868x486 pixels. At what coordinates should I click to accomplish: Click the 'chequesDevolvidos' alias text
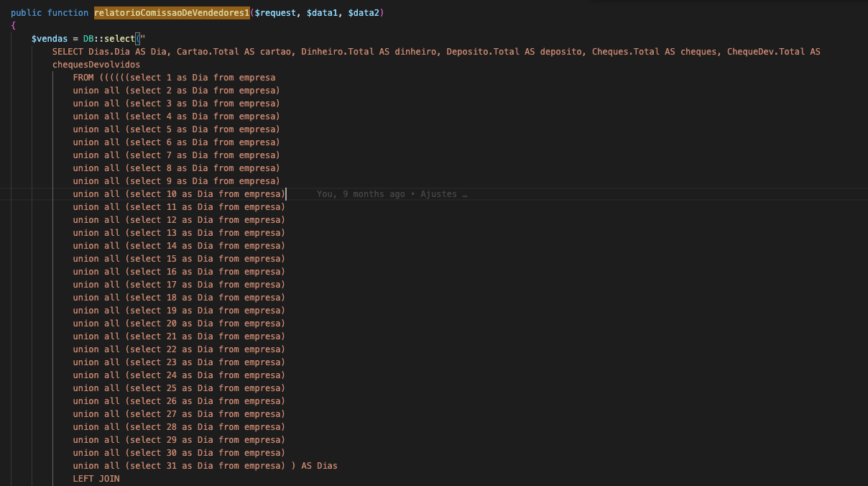point(96,65)
